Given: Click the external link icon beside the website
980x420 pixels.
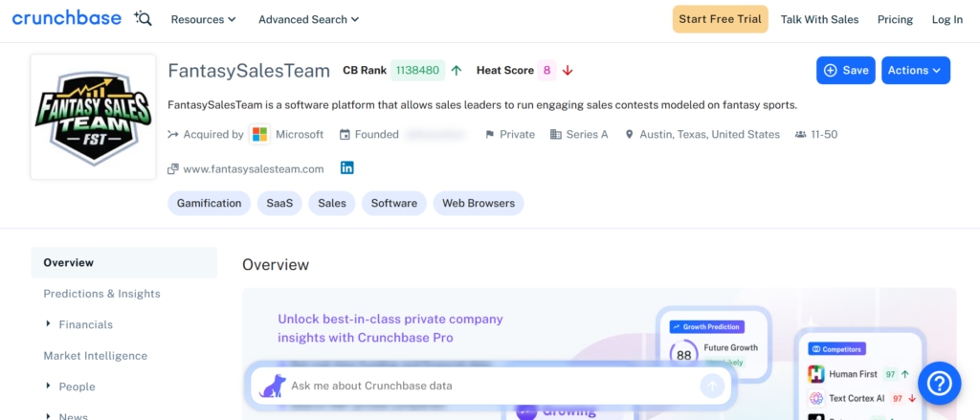Looking at the screenshot, I should 173,169.
